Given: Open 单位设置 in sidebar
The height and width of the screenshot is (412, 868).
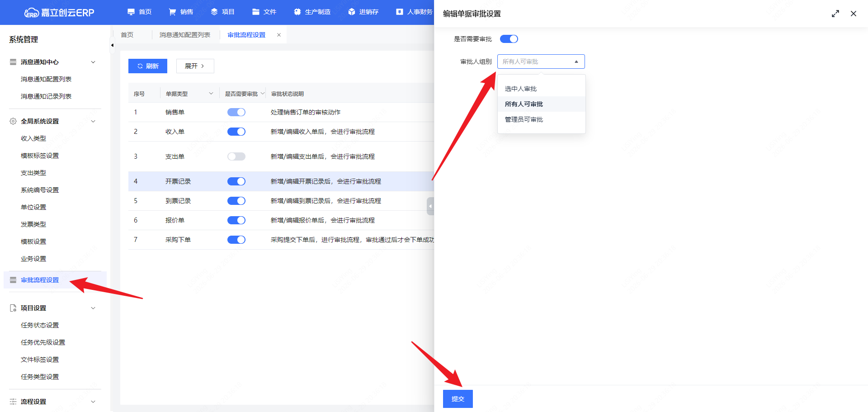Looking at the screenshot, I should tap(33, 207).
